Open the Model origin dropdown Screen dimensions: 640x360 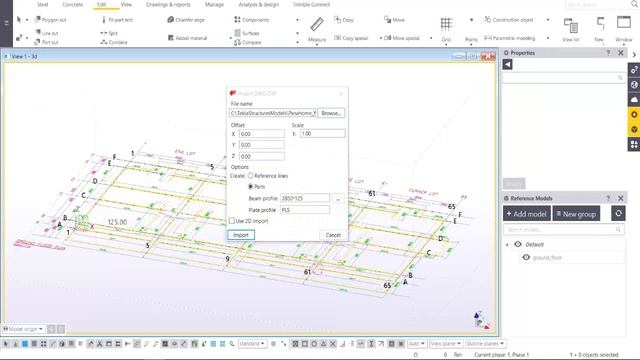tap(23, 329)
